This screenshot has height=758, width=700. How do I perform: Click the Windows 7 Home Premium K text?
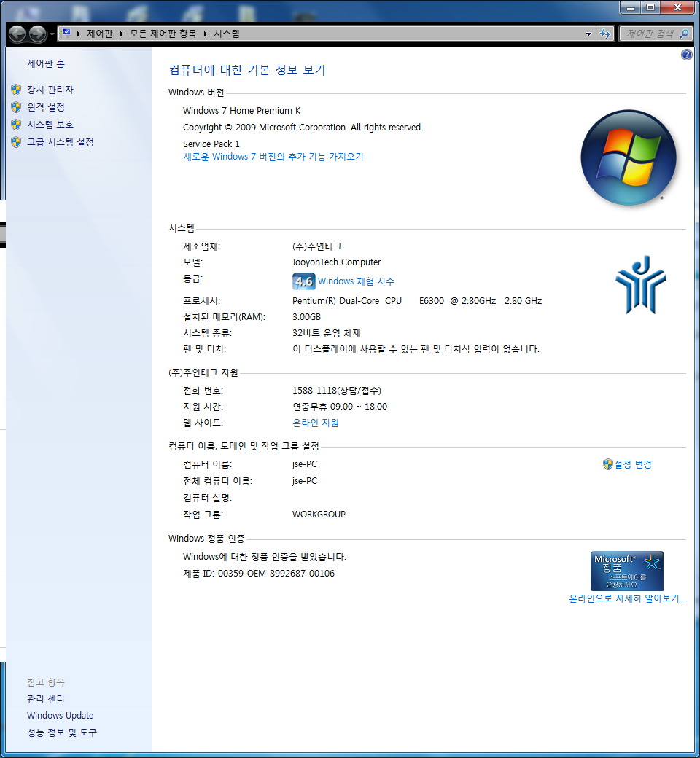242,111
